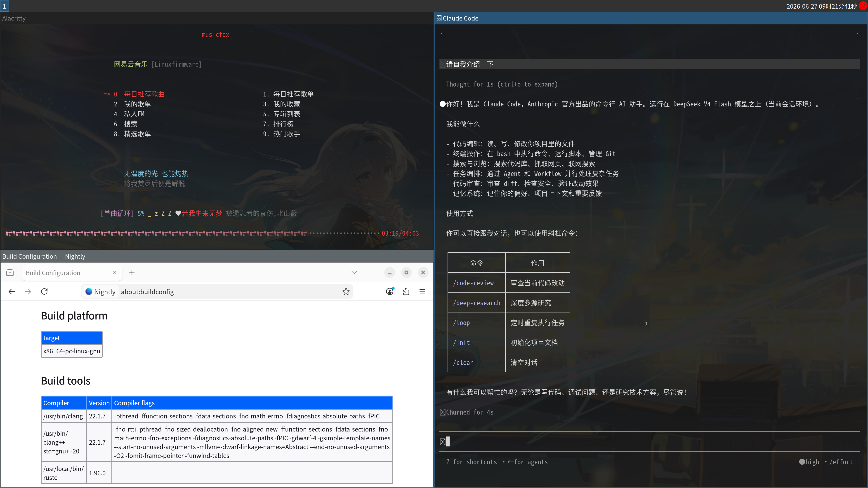
Task: Select 我的歌单 in musicfox menu
Action: [x=132, y=104]
